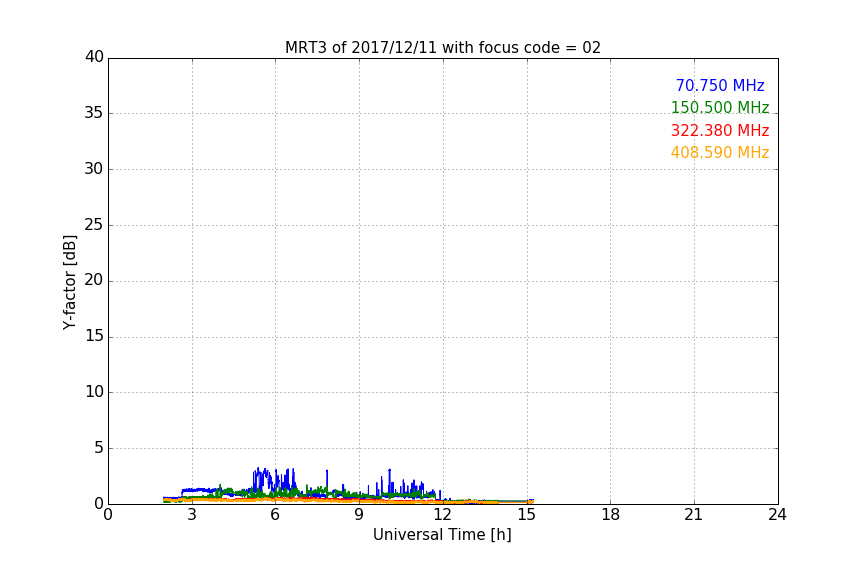This screenshot has width=864, height=576.
Task: Click the y-axis tick label '10'
Action: (x=94, y=392)
